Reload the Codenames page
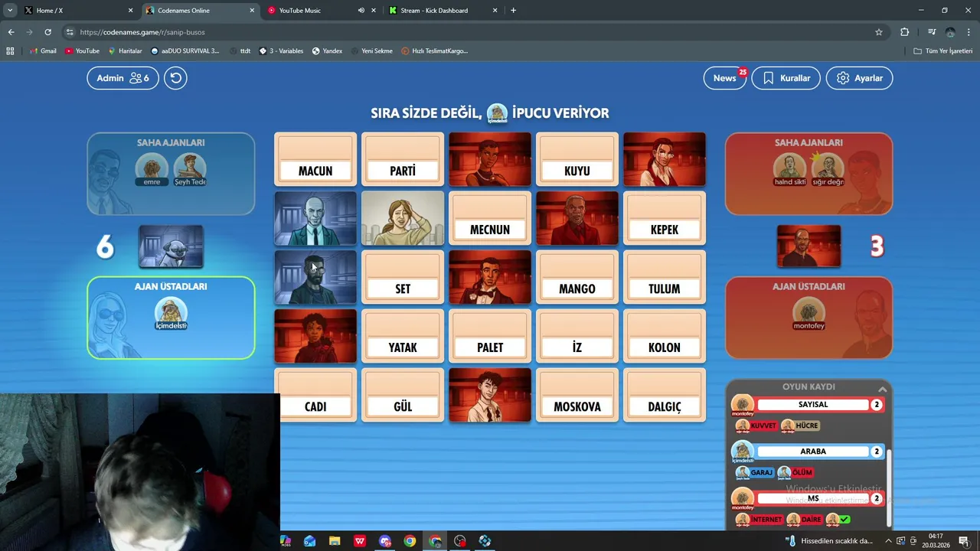Image resolution: width=980 pixels, height=551 pixels. click(47, 32)
